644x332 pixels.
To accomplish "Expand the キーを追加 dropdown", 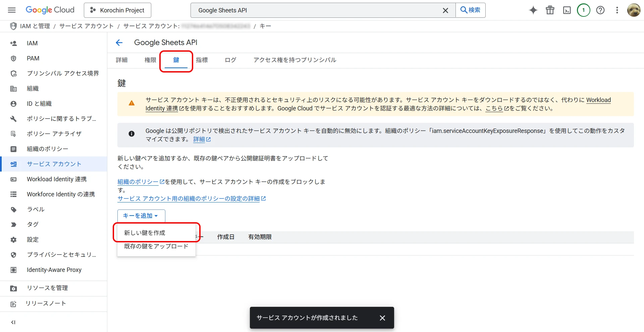I will pyautogui.click(x=141, y=216).
